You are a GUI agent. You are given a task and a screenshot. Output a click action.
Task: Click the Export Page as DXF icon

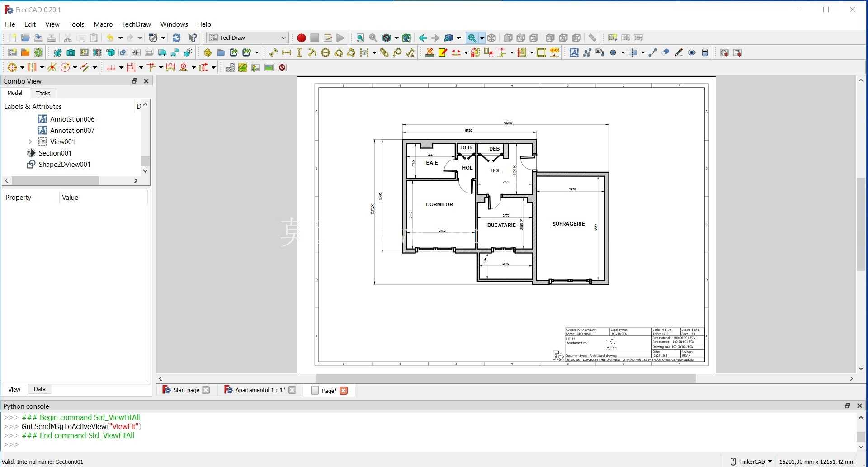pos(737,53)
